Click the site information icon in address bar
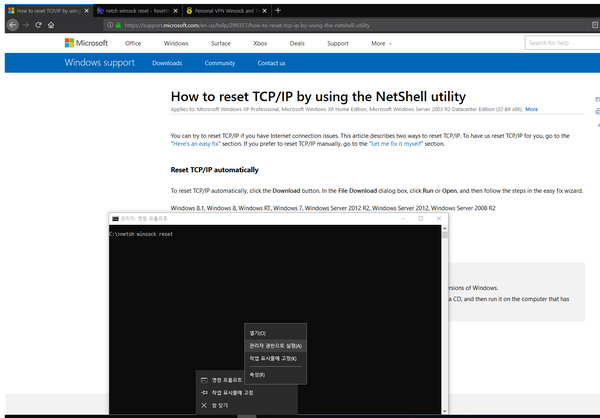Screen dimensions: 600x418 110,25
